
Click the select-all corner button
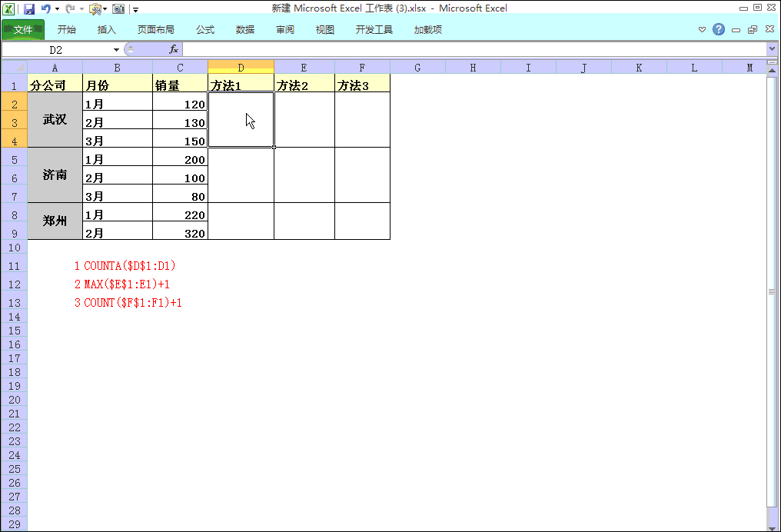(15, 67)
